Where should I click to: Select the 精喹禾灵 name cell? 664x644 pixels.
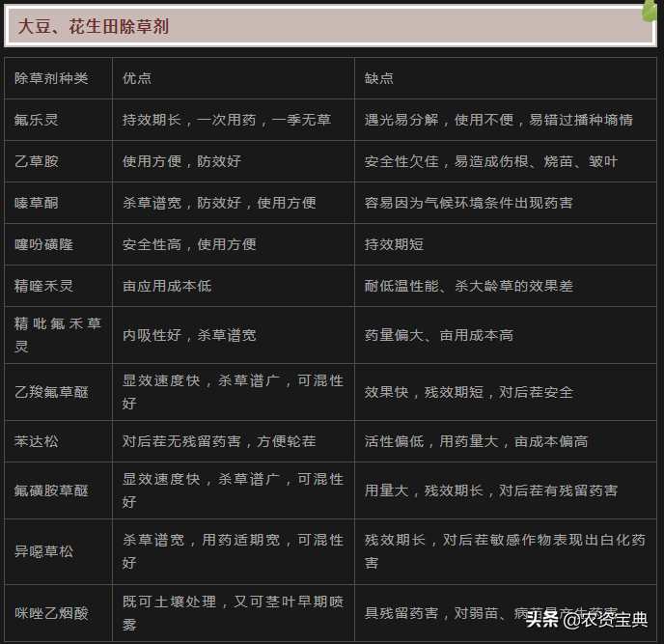pyautogui.click(x=43, y=286)
